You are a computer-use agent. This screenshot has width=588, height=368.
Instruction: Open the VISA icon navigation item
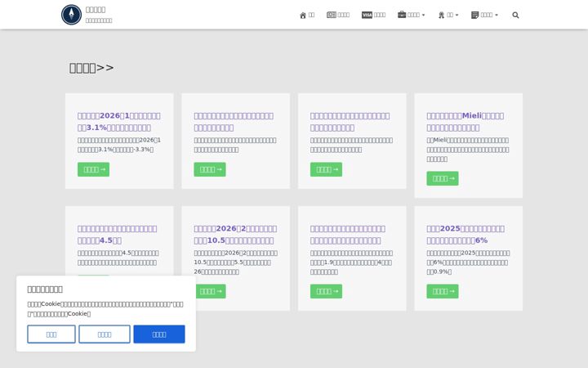pos(367,15)
